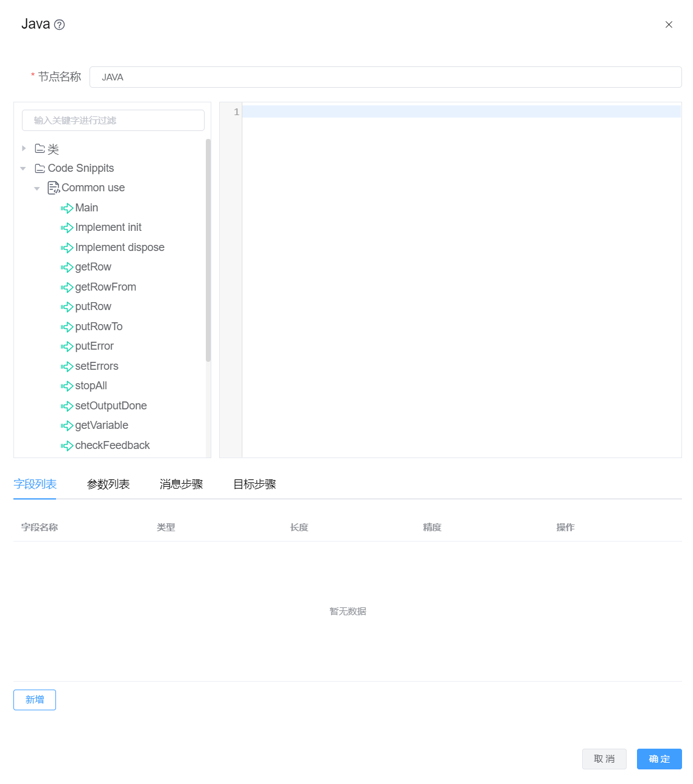Open the 消息步骤 tab

point(181,484)
